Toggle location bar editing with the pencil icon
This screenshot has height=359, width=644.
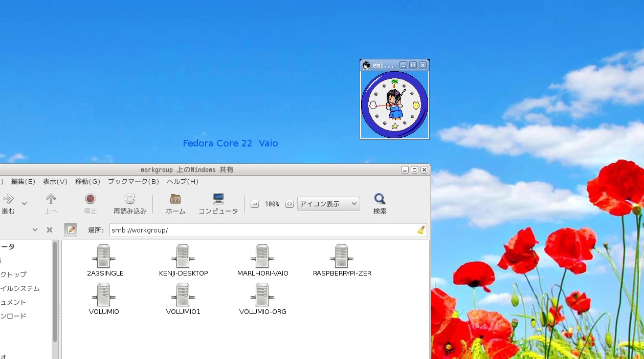coord(70,229)
